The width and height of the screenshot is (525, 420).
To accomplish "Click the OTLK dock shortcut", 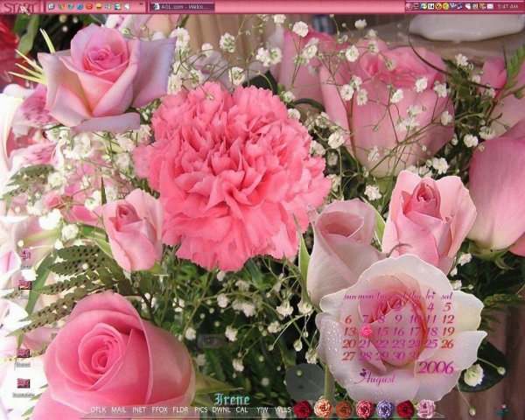I will point(98,409).
